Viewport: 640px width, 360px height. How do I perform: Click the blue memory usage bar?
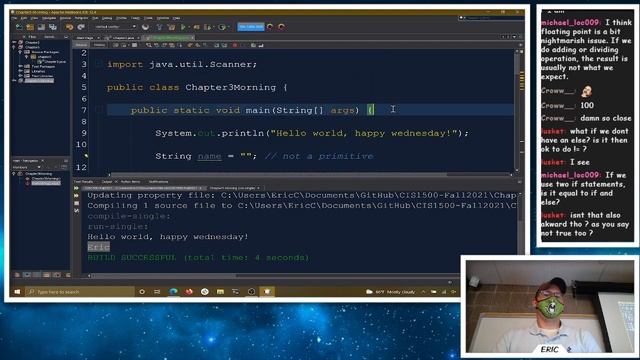click(251, 27)
